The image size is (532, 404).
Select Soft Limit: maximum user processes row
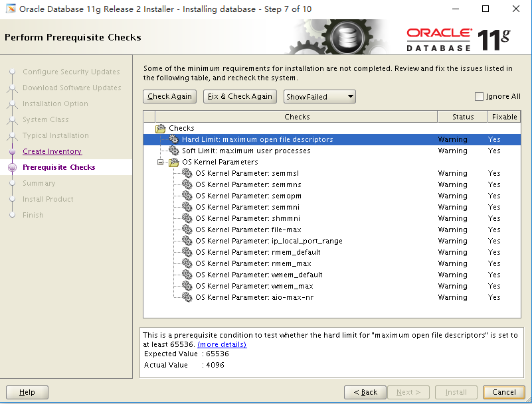(x=332, y=151)
